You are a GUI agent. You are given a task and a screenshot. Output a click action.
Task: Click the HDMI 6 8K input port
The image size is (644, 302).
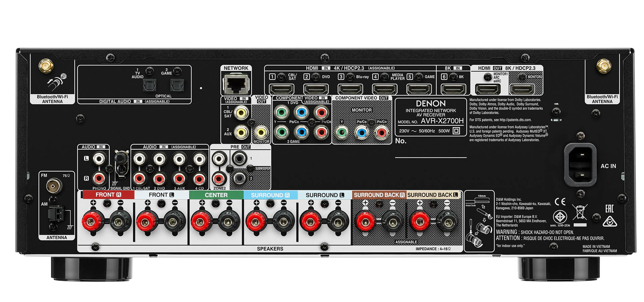tap(453, 89)
